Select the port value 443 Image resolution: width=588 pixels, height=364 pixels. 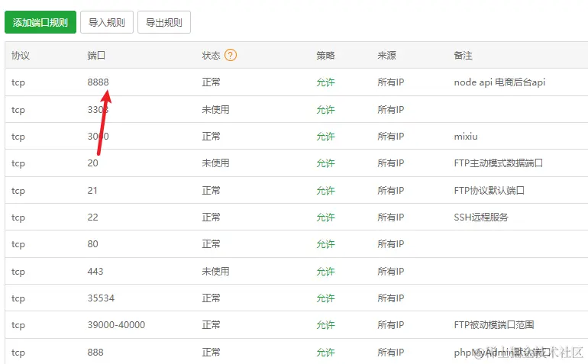[95, 272]
